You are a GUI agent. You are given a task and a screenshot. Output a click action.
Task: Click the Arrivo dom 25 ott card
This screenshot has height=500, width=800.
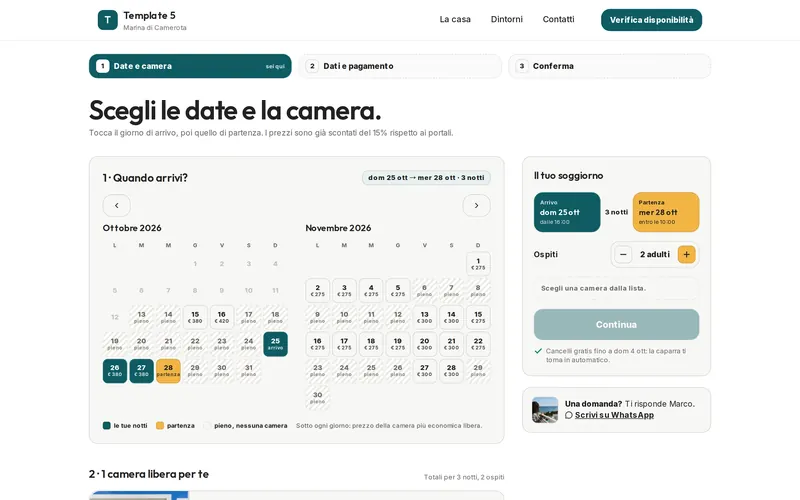[567, 212]
